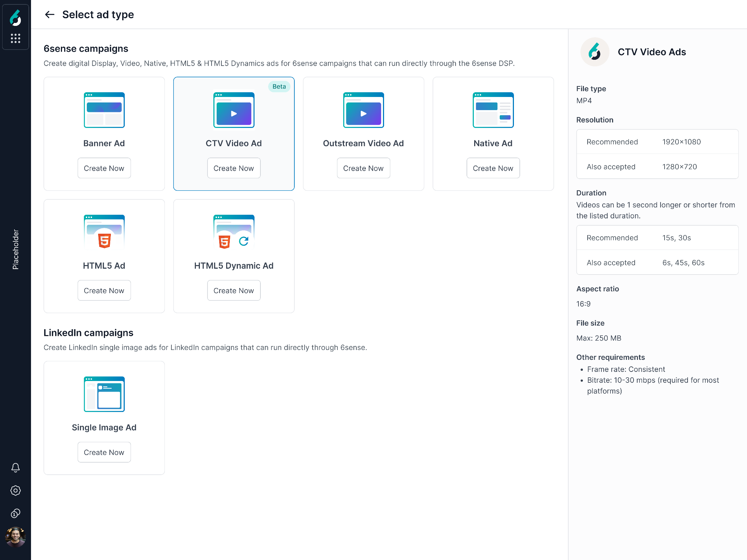
Task: Select the CTV Video Ad title
Action: point(234,143)
